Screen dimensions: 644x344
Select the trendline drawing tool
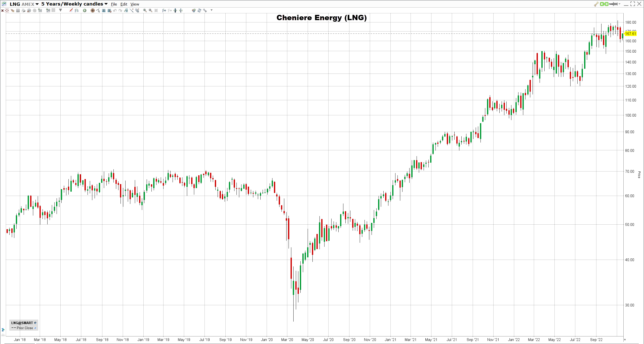[132, 10]
